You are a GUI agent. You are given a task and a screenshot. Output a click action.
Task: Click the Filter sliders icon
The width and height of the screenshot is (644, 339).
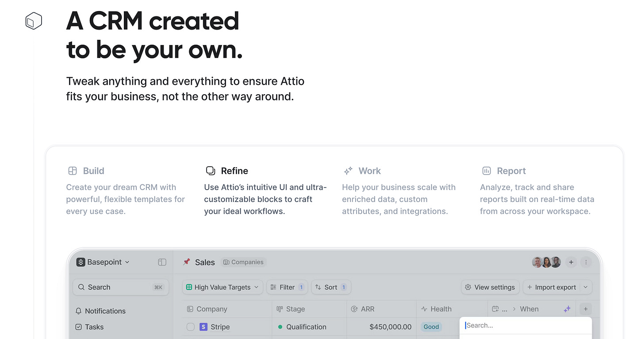[x=273, y=287]
